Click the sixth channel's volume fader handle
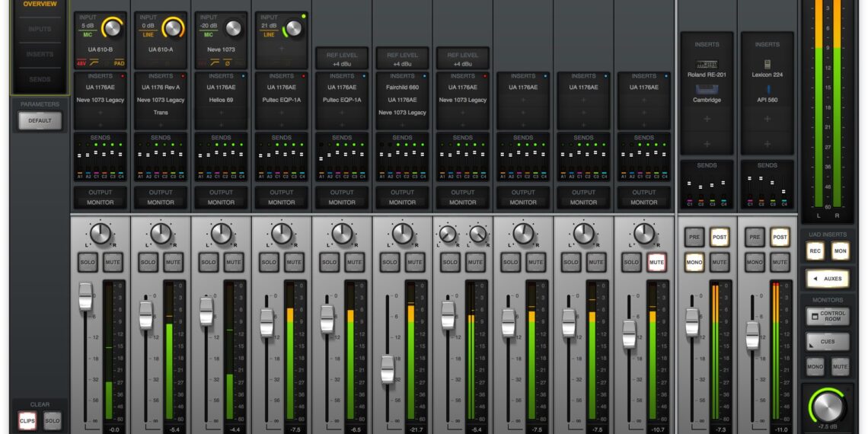Viewport: 868px width, 434px height. 388,369
